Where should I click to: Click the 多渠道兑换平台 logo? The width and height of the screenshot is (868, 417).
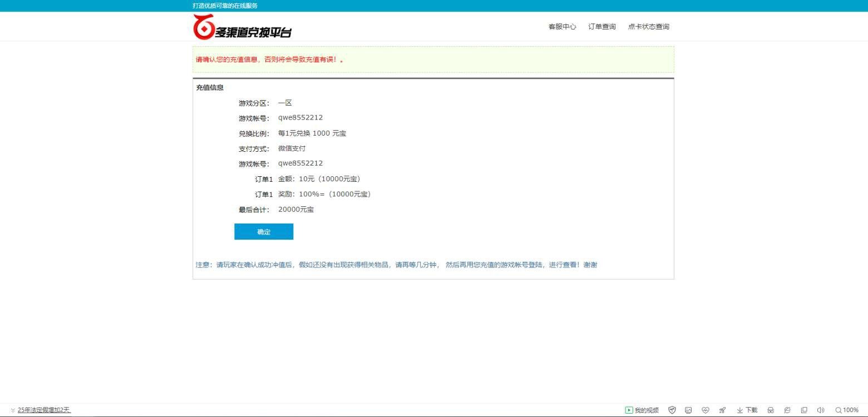[x=243, y=27]
